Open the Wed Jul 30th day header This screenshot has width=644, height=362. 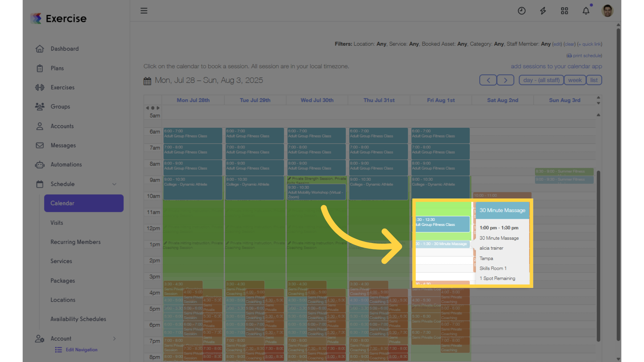click(317, 100)
